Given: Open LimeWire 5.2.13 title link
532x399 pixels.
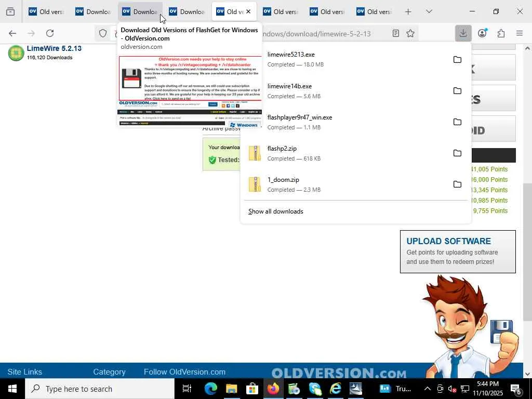Looking at the screenshot, I should pos(54,48).
